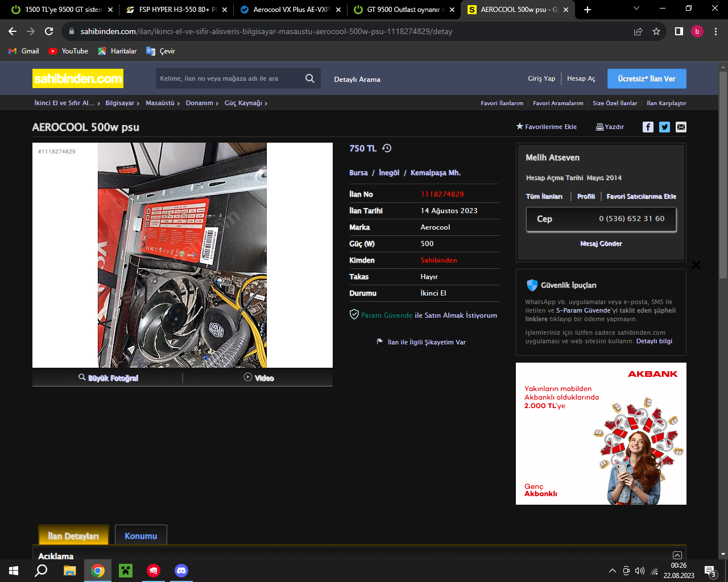Click the Akbank advertisement banner
Viewport: 728px width, 582px height.
pyautogui.click(x=601, y=434)
